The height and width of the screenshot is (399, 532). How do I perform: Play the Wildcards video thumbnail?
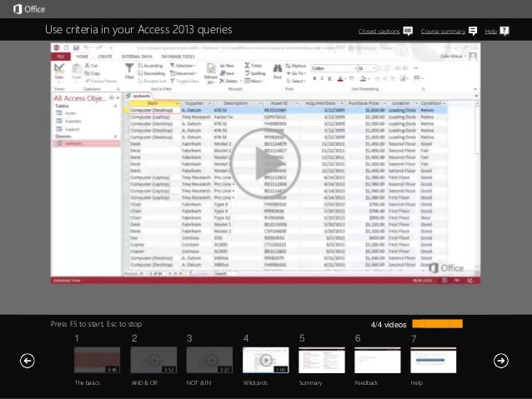265,360
